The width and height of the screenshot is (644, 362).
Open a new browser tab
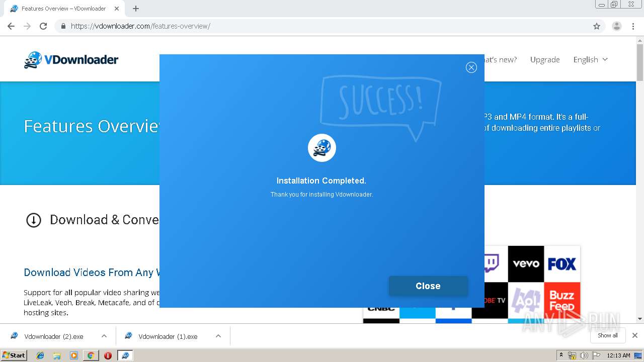tap(136, 9)
